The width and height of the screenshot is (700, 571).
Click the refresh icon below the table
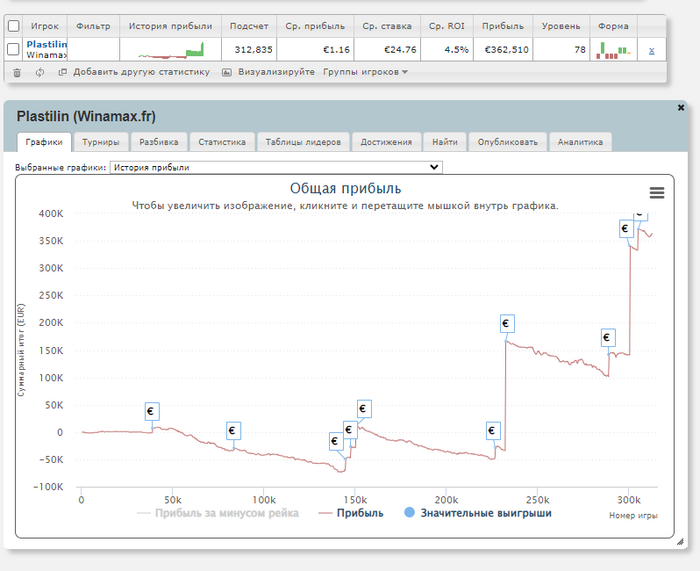(40, 72)
